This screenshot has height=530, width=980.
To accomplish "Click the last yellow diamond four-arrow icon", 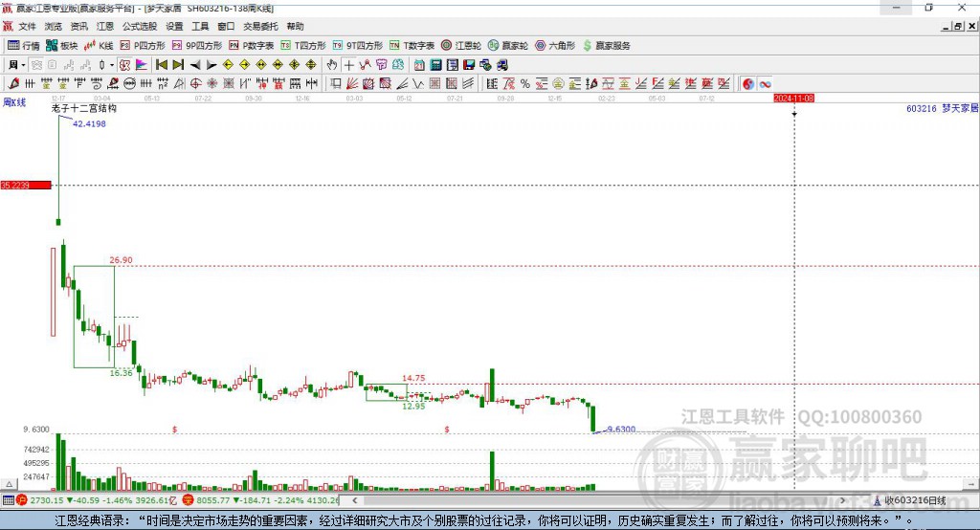I will coord(311,65).
